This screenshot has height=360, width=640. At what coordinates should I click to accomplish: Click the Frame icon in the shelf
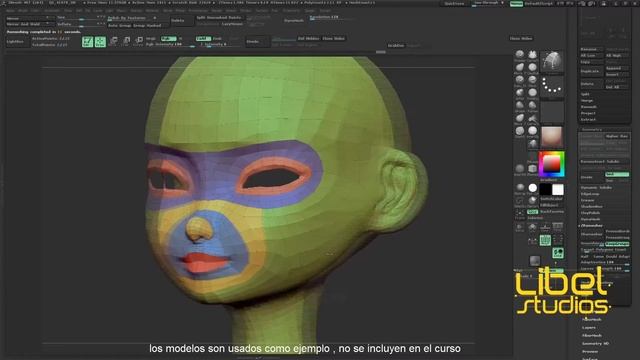point(520,213)
